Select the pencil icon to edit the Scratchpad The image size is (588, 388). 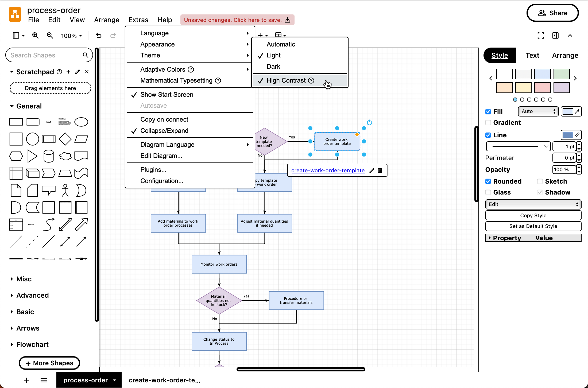[x=77, y=72]
